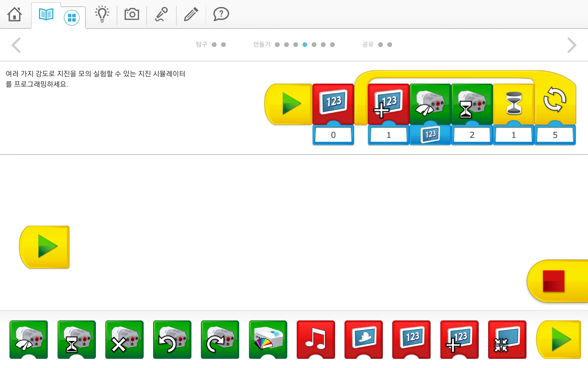Go to next page arrow
Image resolution: width=588 pixels, height=368 pixels.
[571, 45]
